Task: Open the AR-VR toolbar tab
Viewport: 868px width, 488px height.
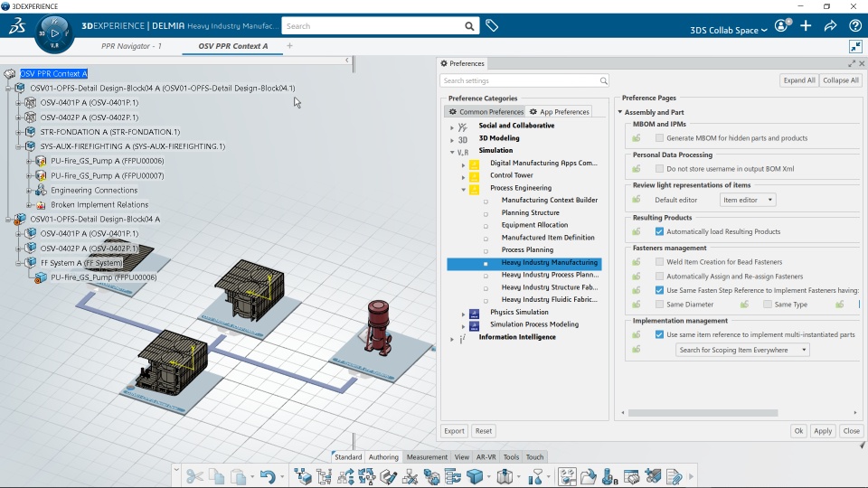Action: 486,457
